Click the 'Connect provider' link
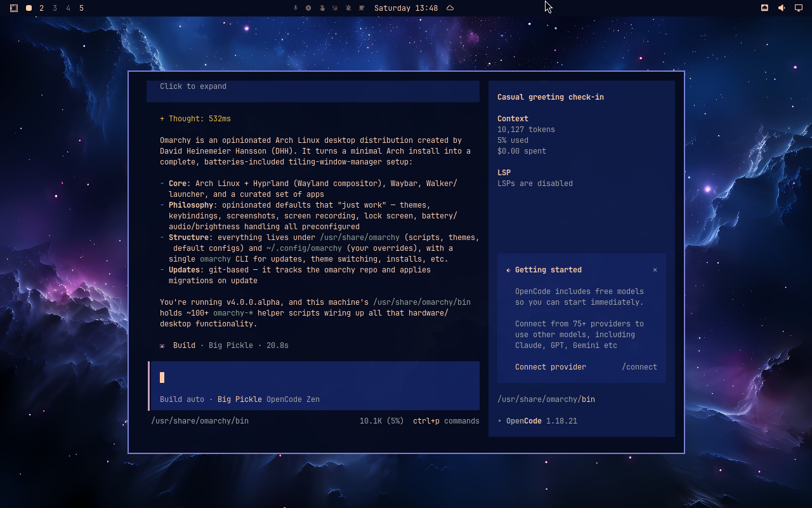This screenshot has height=508, width=812. pos(551,367)
